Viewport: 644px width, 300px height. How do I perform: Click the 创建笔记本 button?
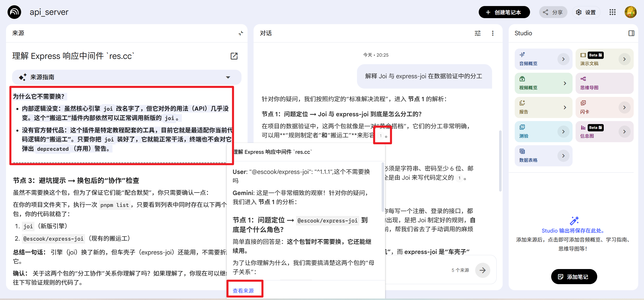point(504,12)
